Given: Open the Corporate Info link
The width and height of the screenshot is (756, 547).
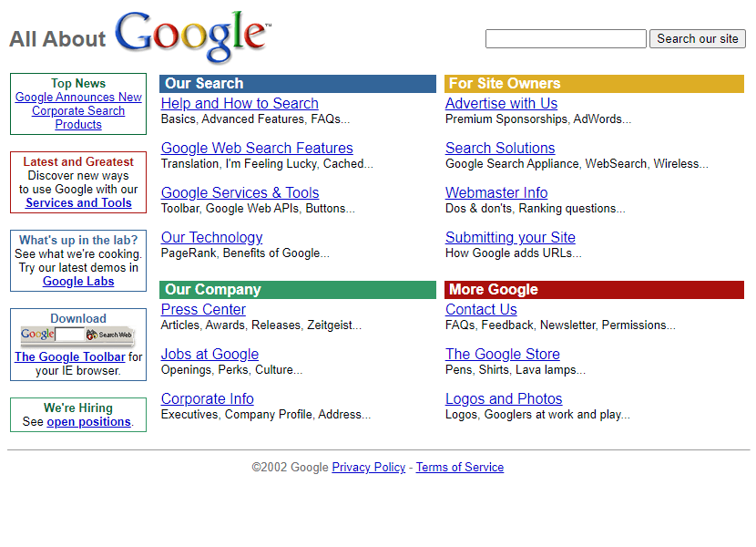Looking at the screenshot, I should click(x=208, y=398).
